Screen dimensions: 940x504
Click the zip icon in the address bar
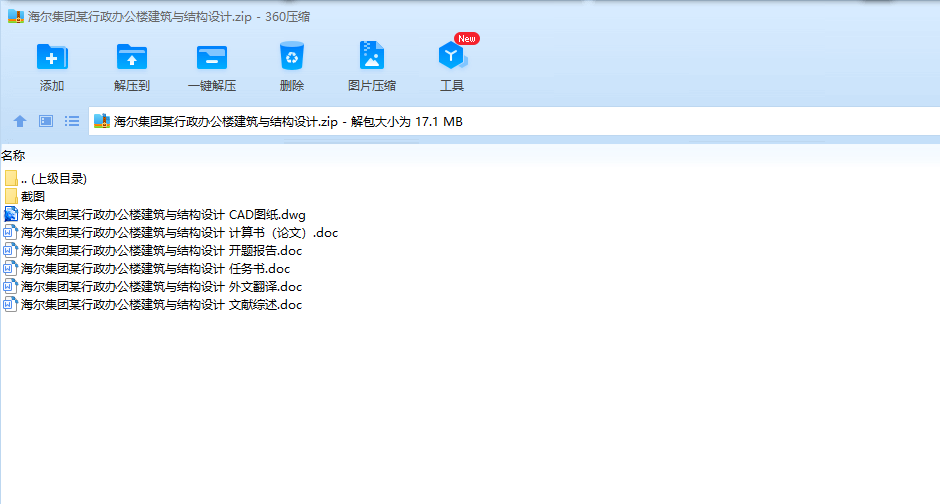(102, 121)
